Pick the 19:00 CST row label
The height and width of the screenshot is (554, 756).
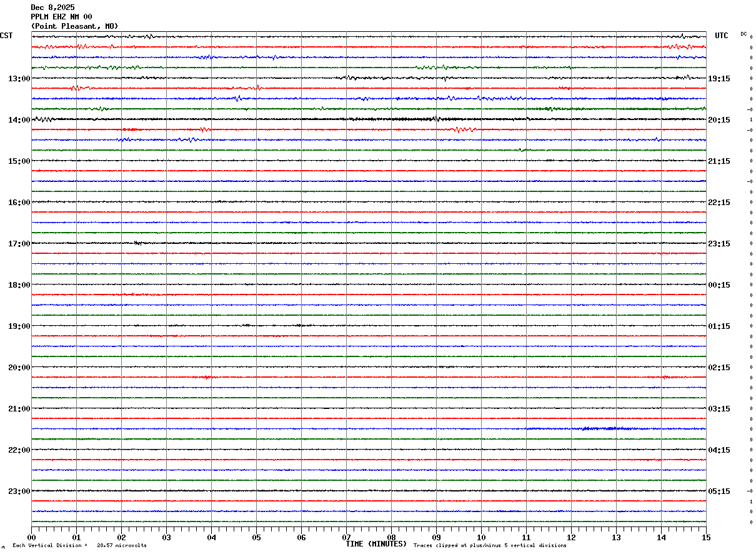(x=19, y=326)
